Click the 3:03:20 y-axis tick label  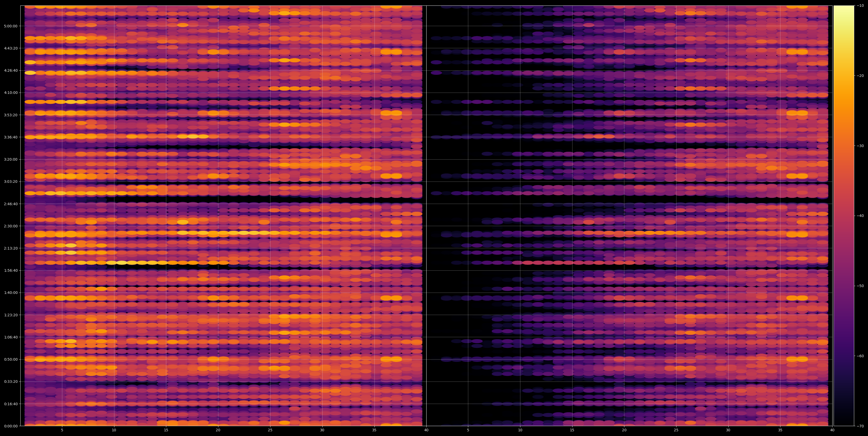point(10,181)
